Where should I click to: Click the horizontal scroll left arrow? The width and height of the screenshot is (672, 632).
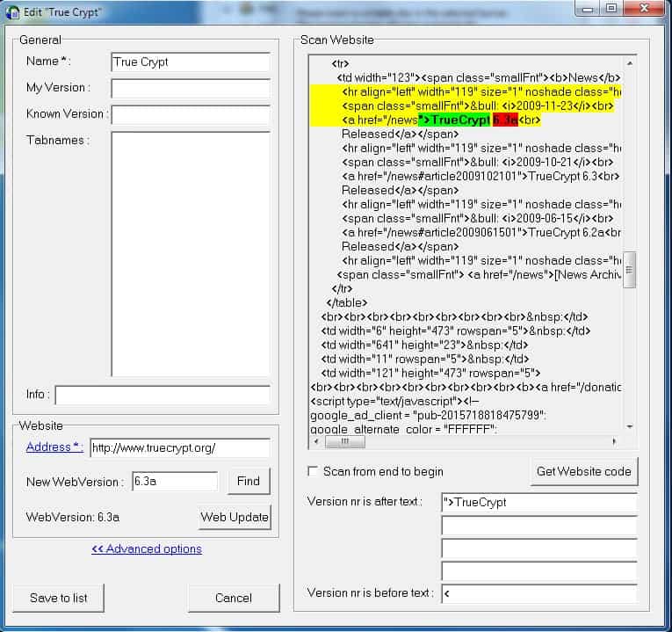[x=316, y=441]
